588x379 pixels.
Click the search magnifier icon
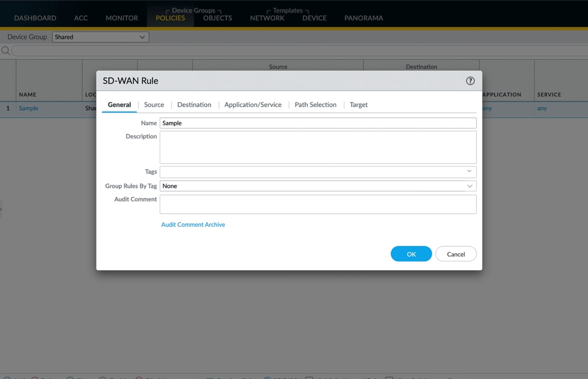[5, 50]
